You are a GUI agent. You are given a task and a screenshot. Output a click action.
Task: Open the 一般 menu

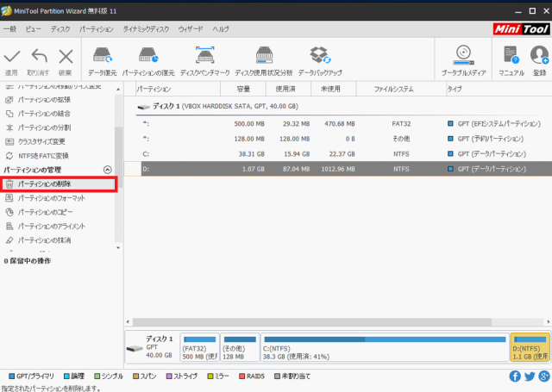click(10, 29)
